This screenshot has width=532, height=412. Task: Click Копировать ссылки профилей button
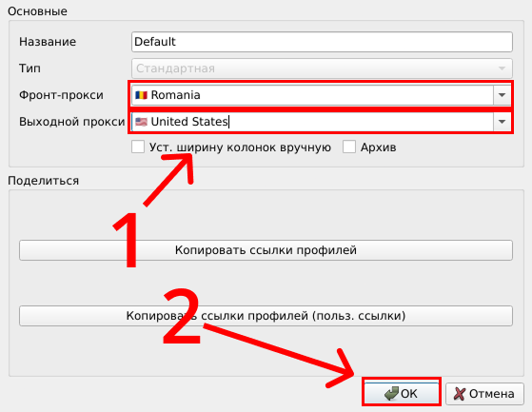point(266,250)
